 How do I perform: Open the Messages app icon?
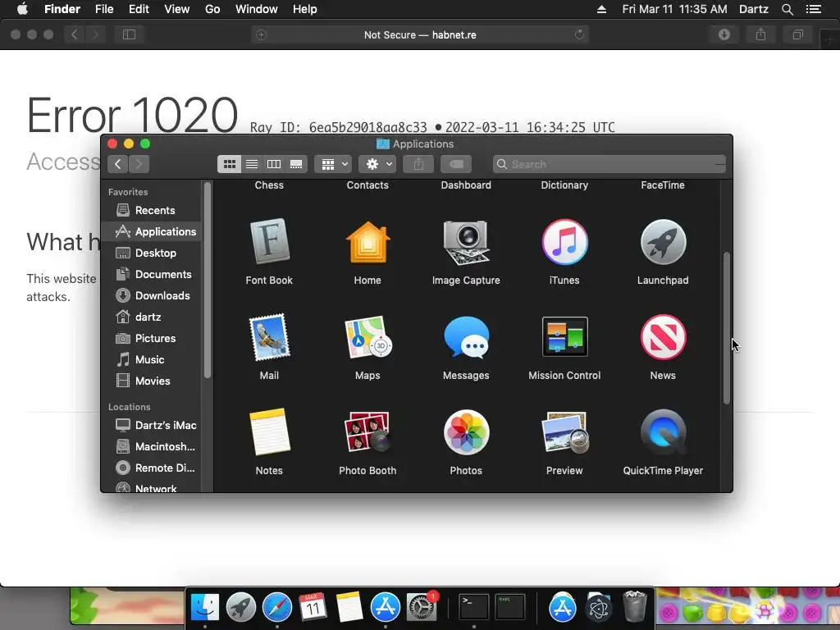pos(466,337)
